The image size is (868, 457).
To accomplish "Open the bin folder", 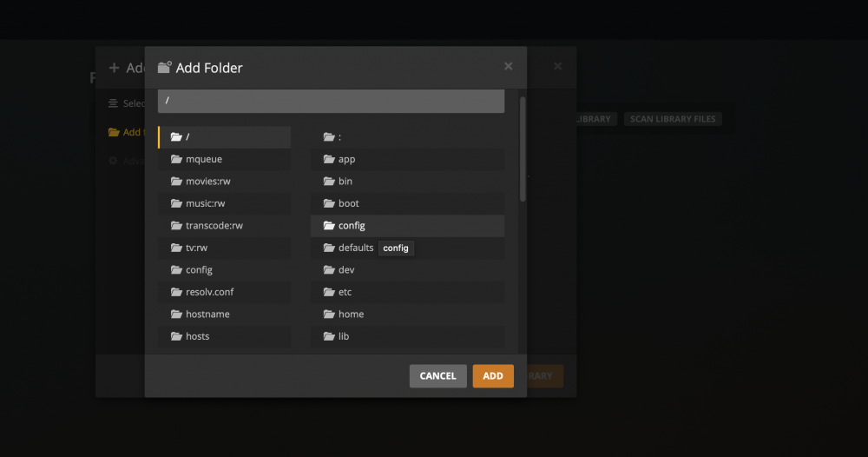I will point(407,181).
